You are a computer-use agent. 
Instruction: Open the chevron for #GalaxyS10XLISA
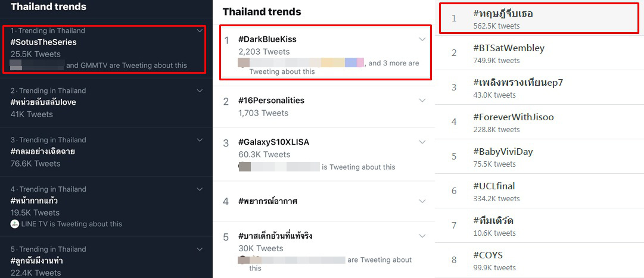pos(422,142)
